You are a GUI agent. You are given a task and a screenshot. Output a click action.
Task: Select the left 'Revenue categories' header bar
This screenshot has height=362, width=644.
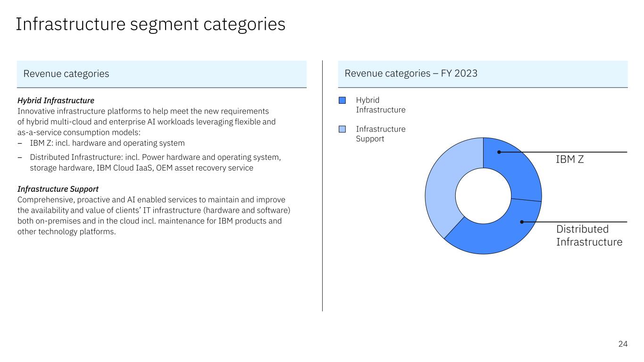pyautogui.click(x=161, y=74)
